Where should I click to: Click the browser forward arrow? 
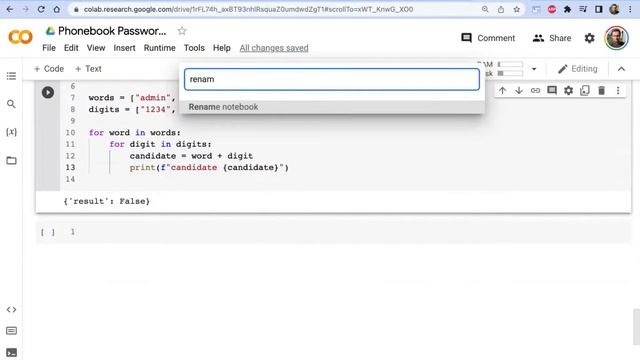pos(25,9)
